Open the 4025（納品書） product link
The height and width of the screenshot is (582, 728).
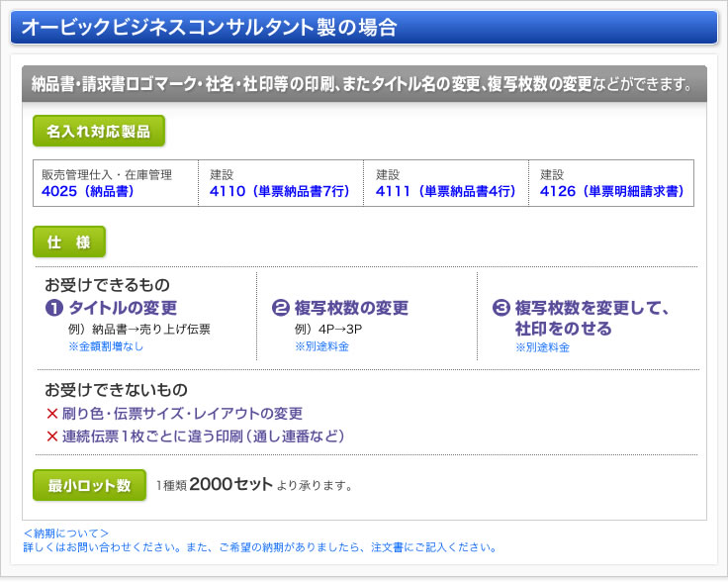(88, 191)
